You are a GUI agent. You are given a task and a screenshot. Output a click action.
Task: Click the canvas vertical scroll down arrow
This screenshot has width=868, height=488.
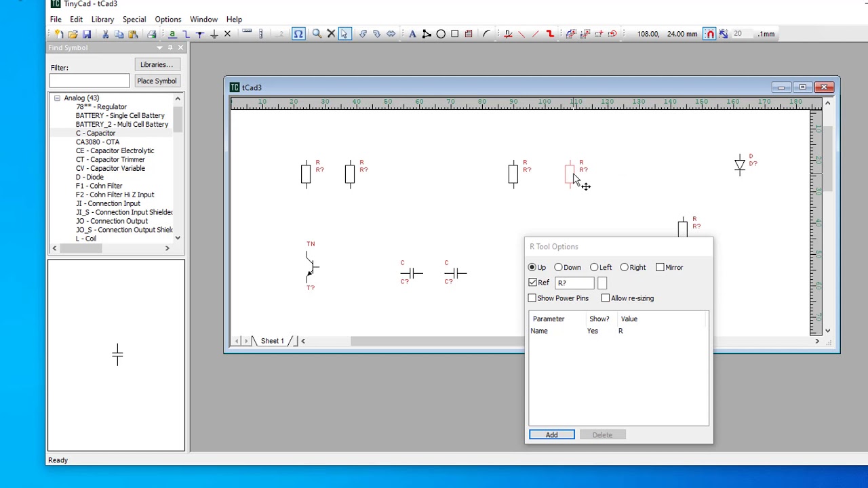click(x=827, y=331)
